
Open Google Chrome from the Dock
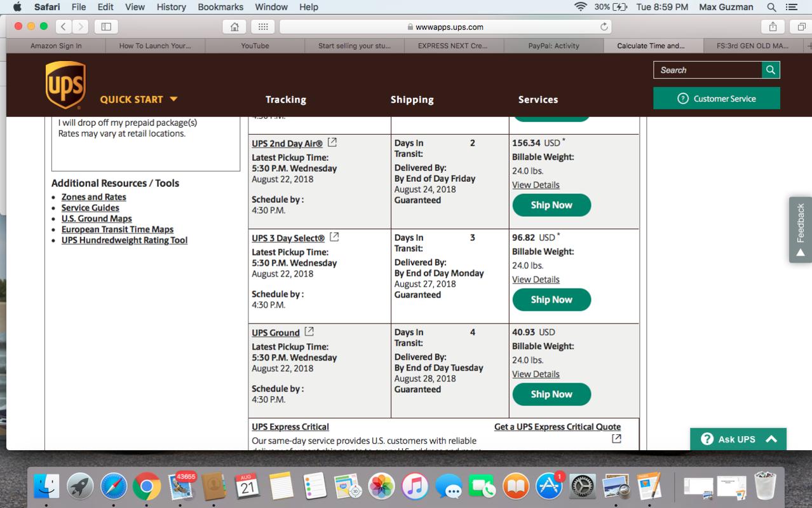(x=147, y=487)
